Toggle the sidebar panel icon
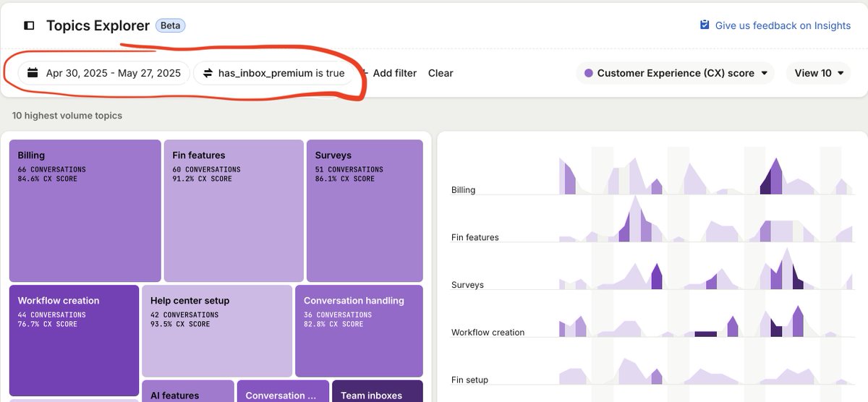Screen dimensions: 868x402 click(29, 25)
